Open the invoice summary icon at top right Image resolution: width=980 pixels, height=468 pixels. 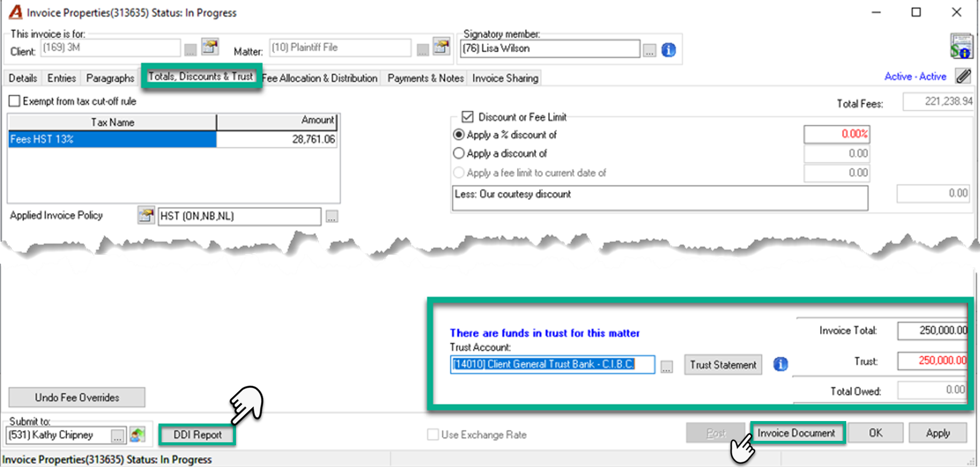pos(961,46)
